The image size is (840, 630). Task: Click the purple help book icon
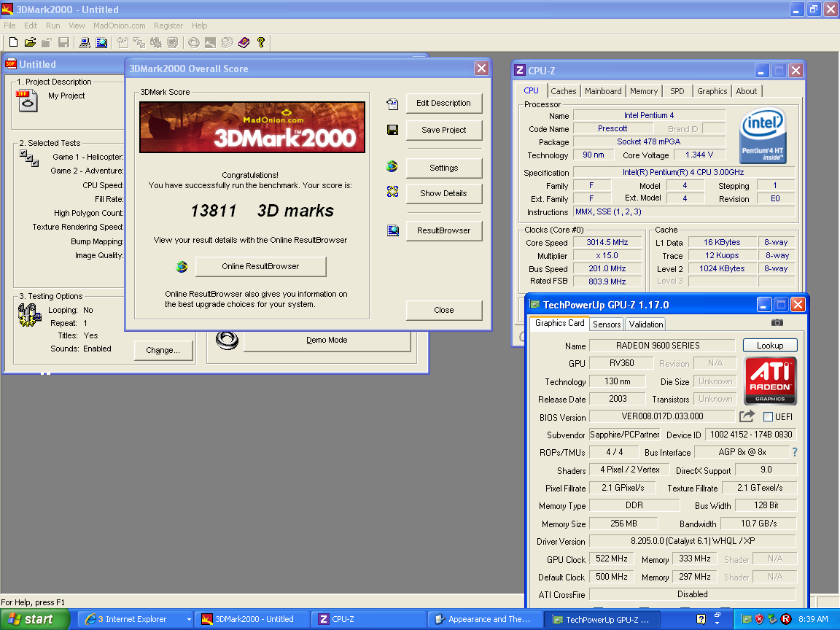tap(244, 42)
